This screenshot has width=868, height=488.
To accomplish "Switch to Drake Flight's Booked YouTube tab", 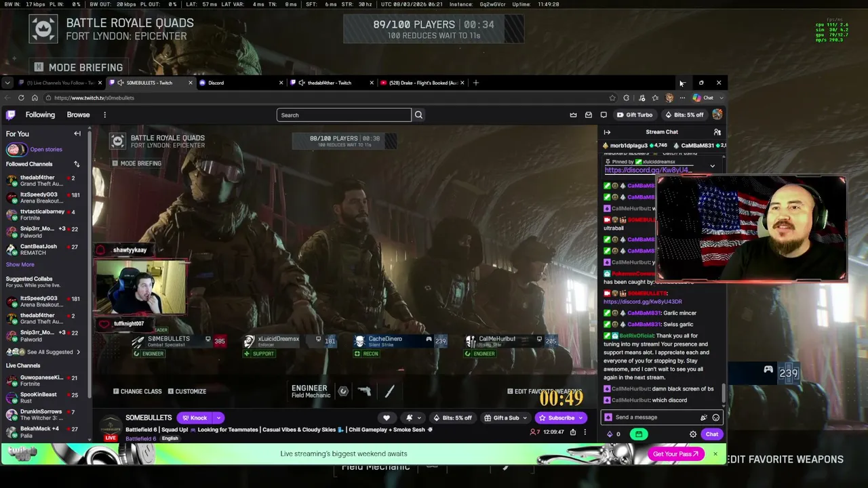I will point(422,83).
